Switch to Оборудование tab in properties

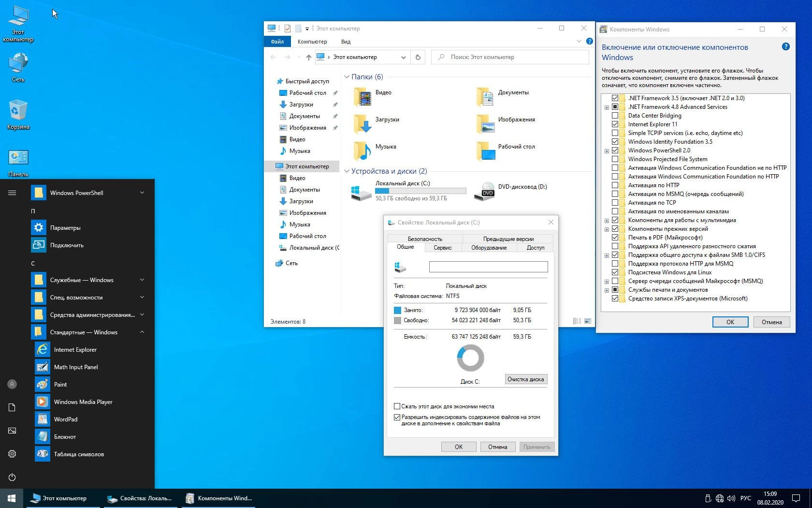pos(489,247)
